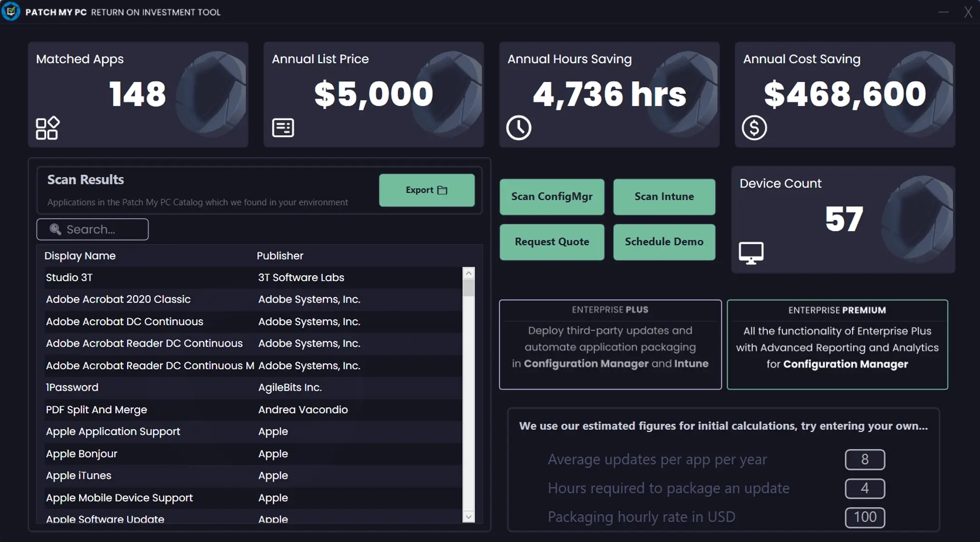The width and height of the screenshot is (980, 542).
Task: Sort by Publisher column header
Action: (x=280, y=256)
